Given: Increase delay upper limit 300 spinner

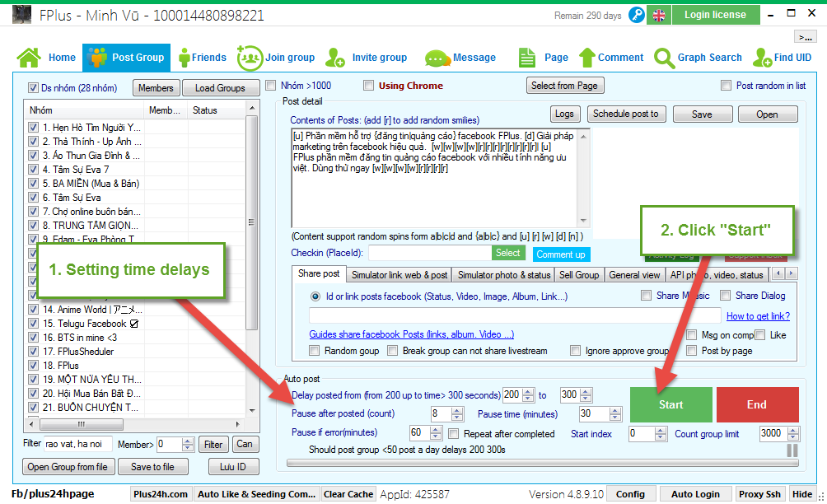Looking at the screenshot, I should pyautogui.click(x=586, y=392).
